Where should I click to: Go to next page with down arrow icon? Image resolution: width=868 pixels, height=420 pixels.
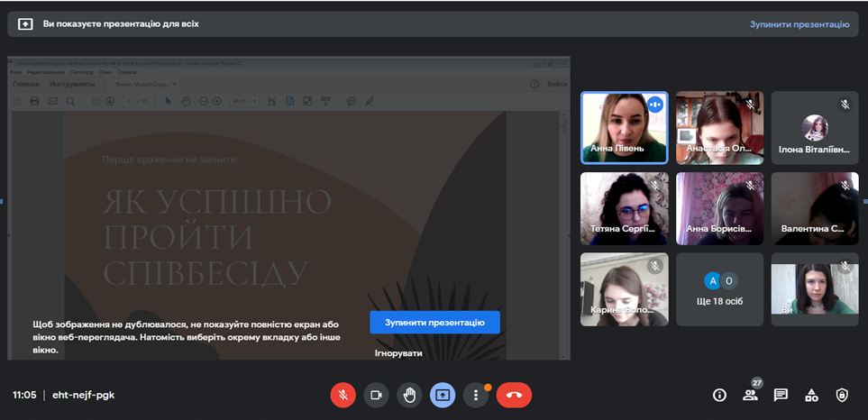(x=110, y=101)
